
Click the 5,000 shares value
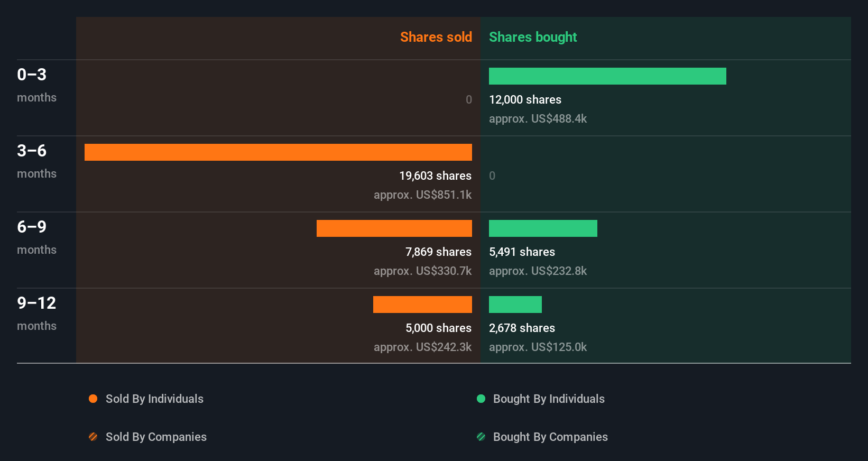coord(438,328)
